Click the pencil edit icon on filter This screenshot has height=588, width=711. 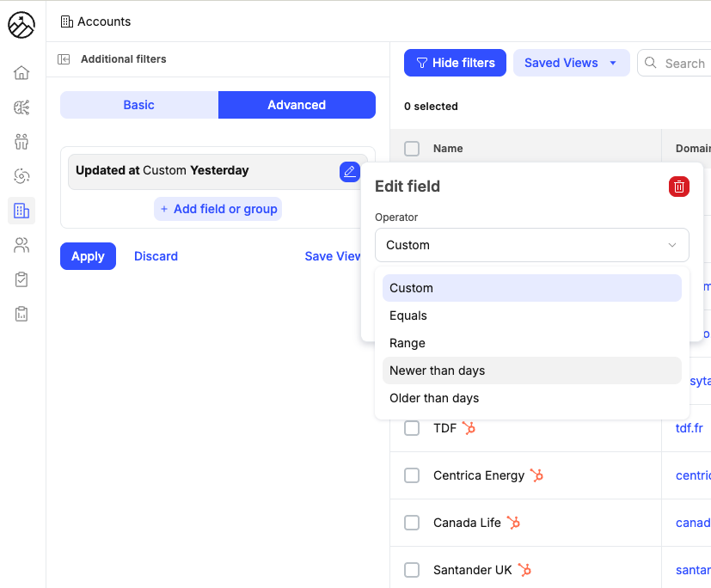349,171
